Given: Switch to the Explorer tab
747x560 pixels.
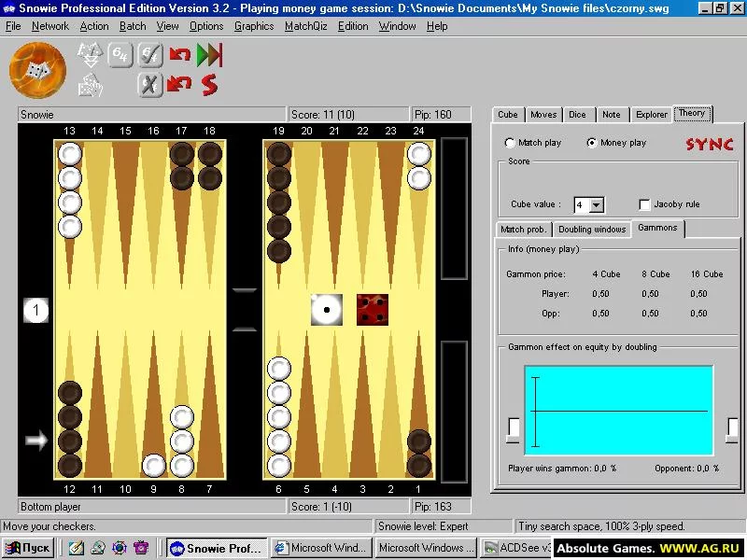Looking at the screenshot, I should 651,114.
